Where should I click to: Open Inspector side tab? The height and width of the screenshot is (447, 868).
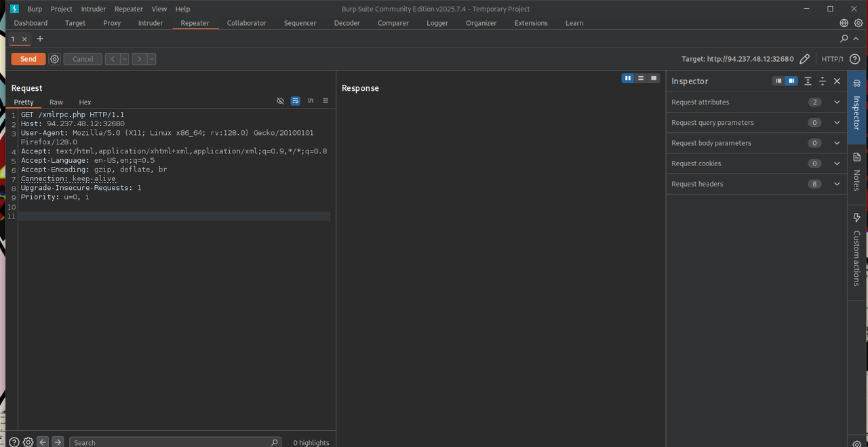coord(856,106)
